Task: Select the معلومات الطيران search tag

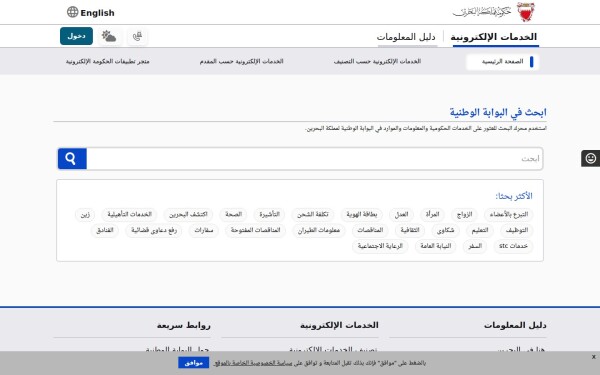Action: (x=319, y=230)
